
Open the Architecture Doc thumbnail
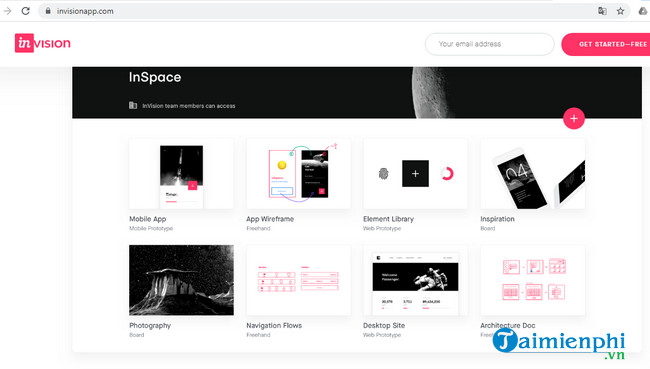[x=533, y=280]
